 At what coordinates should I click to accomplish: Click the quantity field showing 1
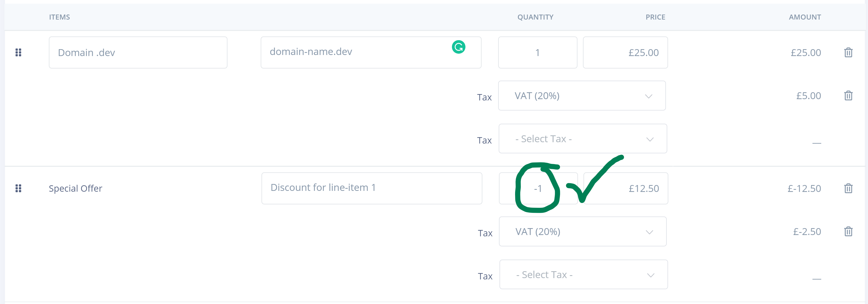pos(538,52)
